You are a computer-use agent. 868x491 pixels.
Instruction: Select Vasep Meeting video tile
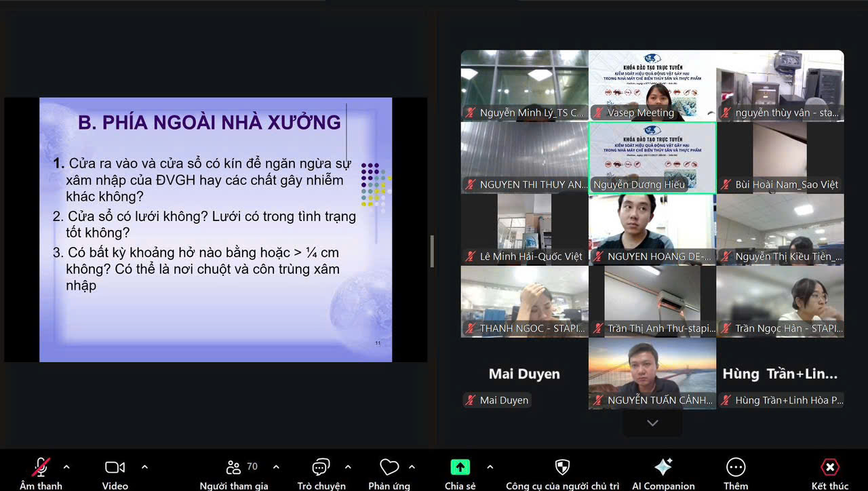click(x=652, y=85)
